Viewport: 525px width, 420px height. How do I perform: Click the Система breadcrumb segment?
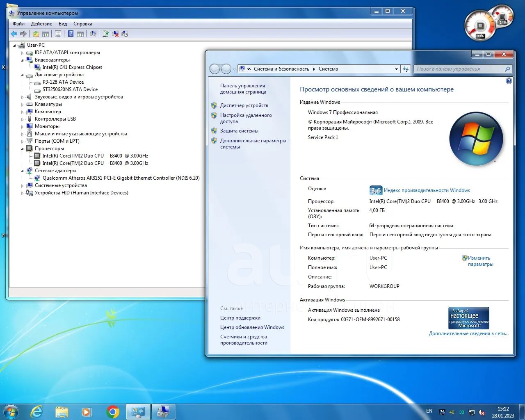[x=328, y=69]
